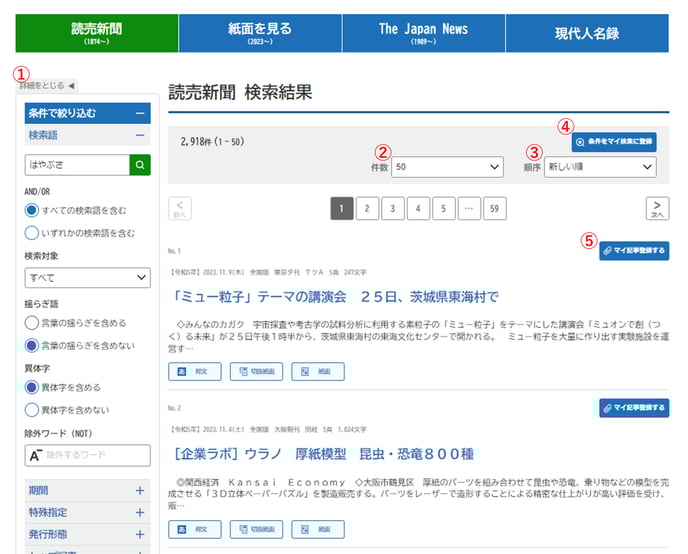Go to next page with 次へ arrow

pyautogui.click(x=657, y=208)
